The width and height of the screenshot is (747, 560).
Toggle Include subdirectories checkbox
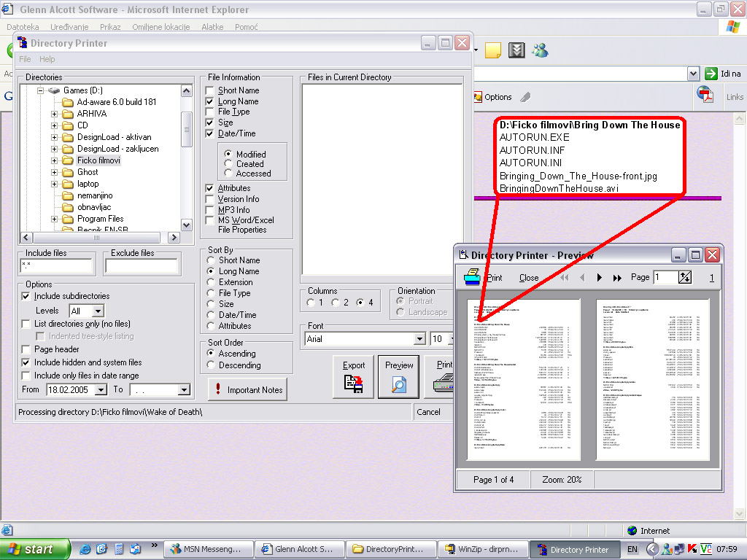tap(26, 296)
